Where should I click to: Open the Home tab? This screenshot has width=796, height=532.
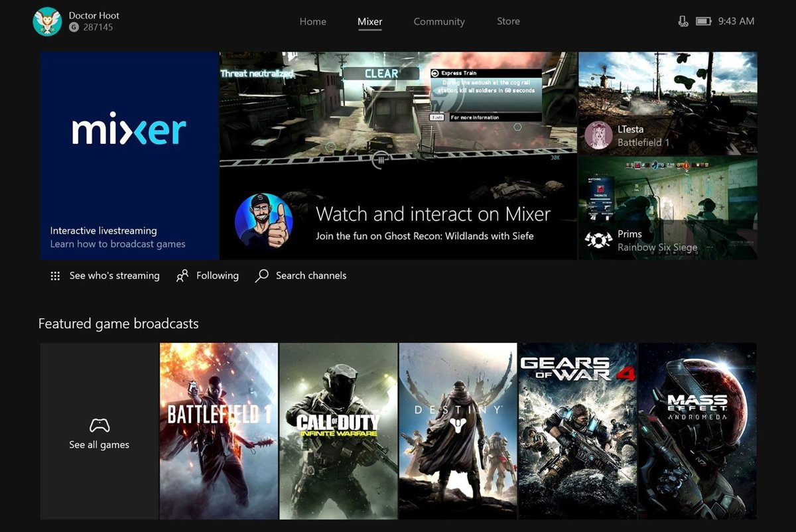click(312, 21)
